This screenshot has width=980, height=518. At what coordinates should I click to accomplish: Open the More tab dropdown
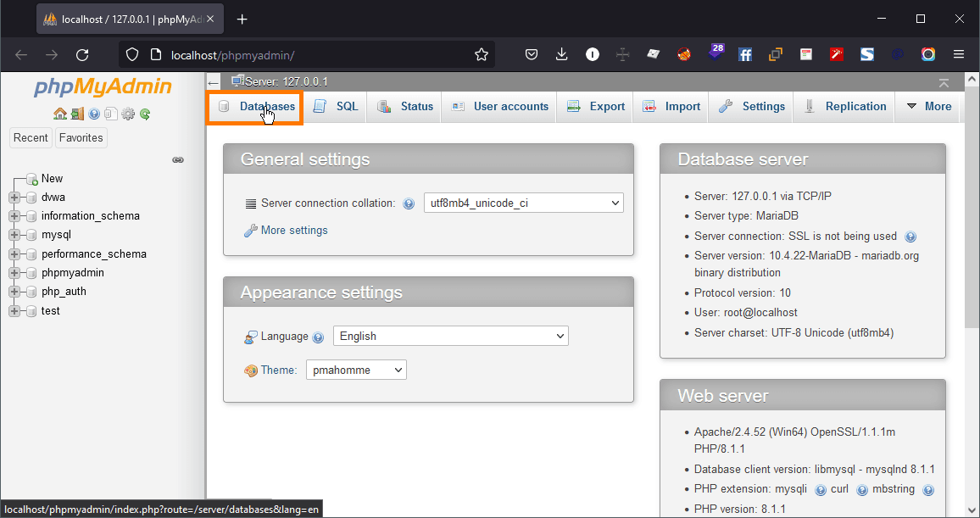929,107
